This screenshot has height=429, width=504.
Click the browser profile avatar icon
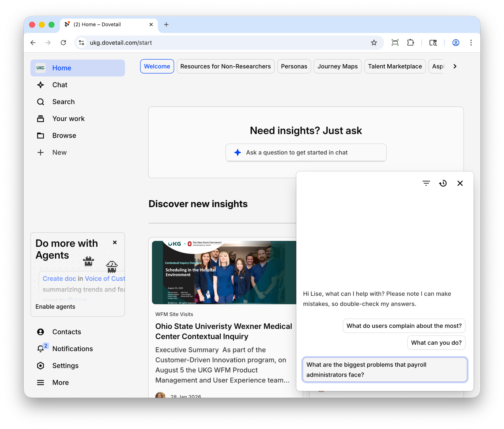point(456,43)
